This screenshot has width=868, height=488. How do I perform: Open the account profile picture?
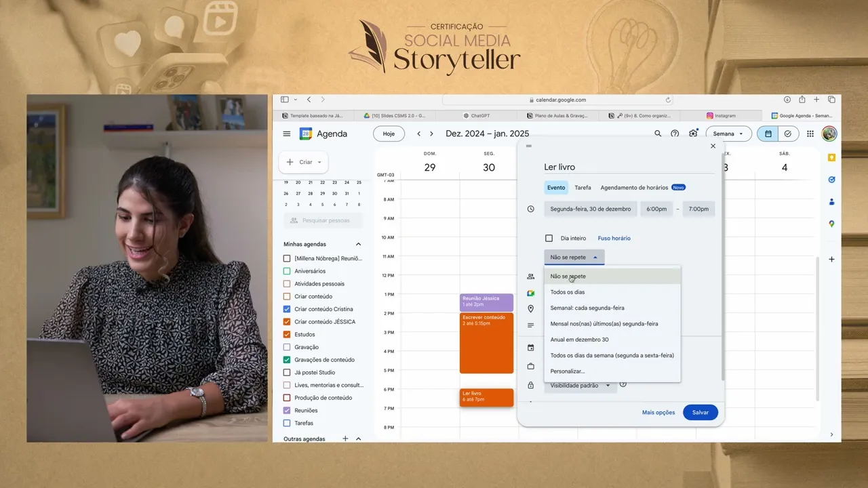coord(829,134)
